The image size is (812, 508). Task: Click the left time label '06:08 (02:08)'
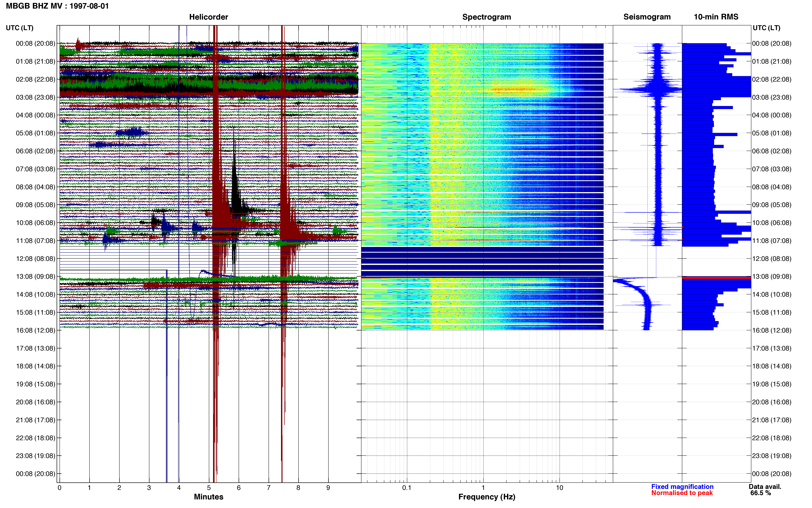coord(36,151)
